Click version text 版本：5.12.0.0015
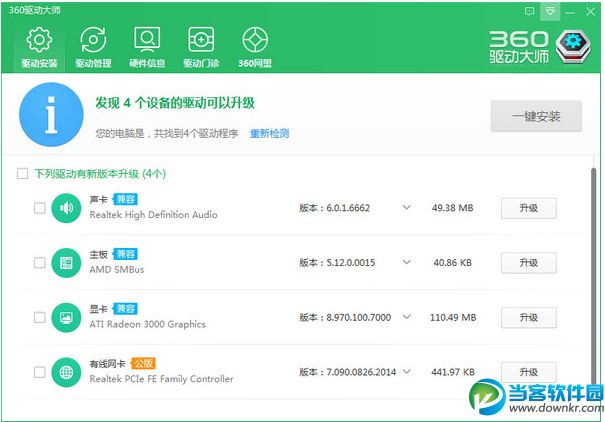605x422 pixels. click(x=337, y=263)
